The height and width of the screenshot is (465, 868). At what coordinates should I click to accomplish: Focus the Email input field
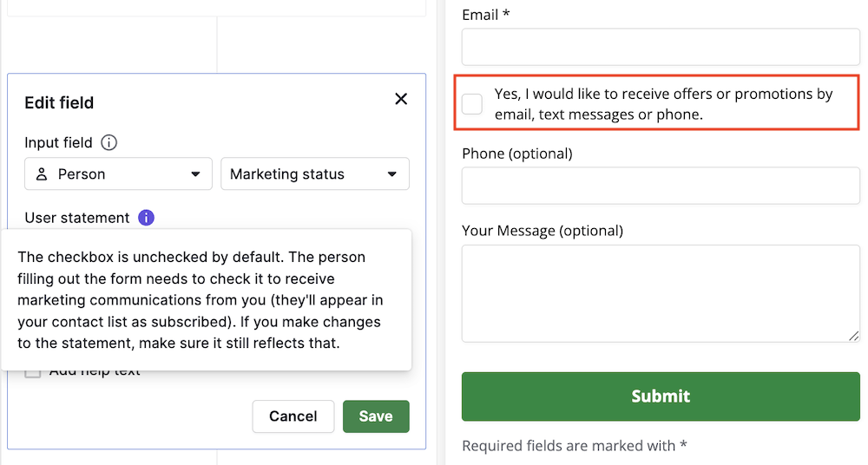click(x=661, y=47)
